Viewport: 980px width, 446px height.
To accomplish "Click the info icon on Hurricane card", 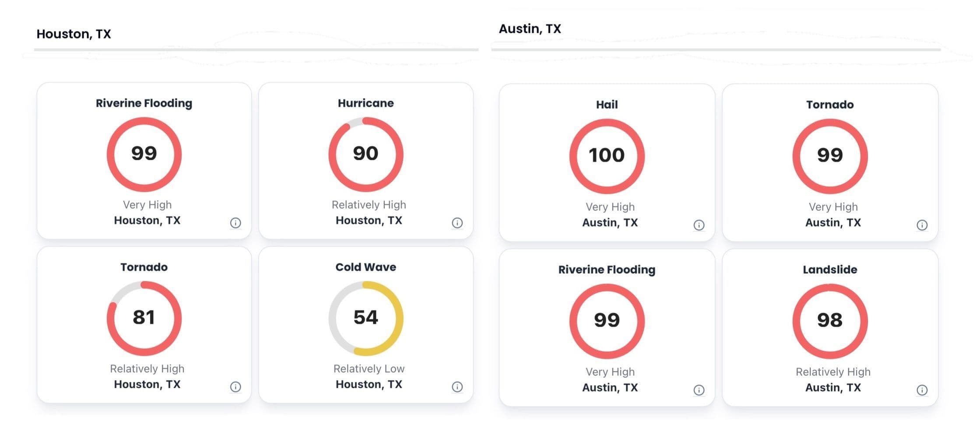I will [458, 223].
